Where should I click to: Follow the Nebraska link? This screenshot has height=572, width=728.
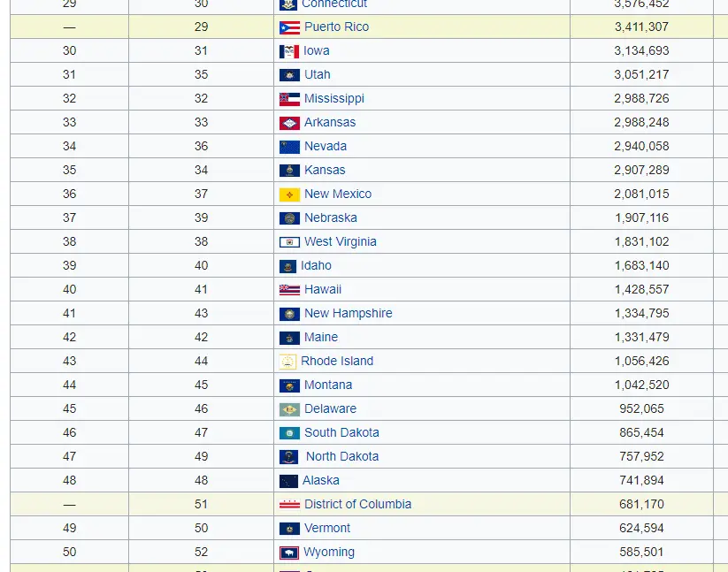click(x=330, y=217)
